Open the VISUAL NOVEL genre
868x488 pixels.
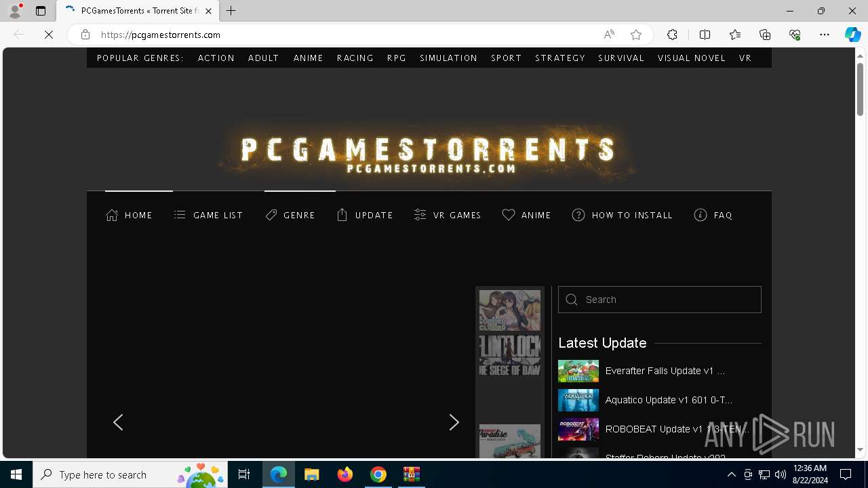tap(692, 58)
